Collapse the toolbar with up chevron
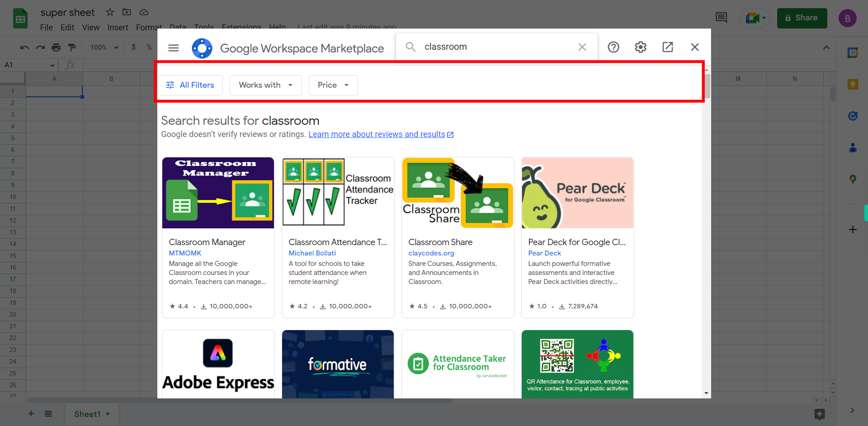This screenshot has width=868, height=426. click(x=826, y=47)
